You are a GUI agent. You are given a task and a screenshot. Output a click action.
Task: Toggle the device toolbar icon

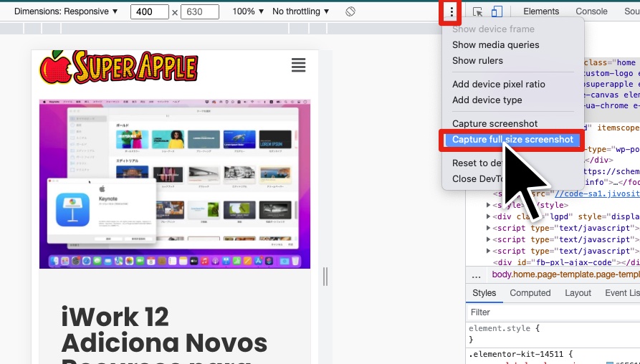pos(497,12)
